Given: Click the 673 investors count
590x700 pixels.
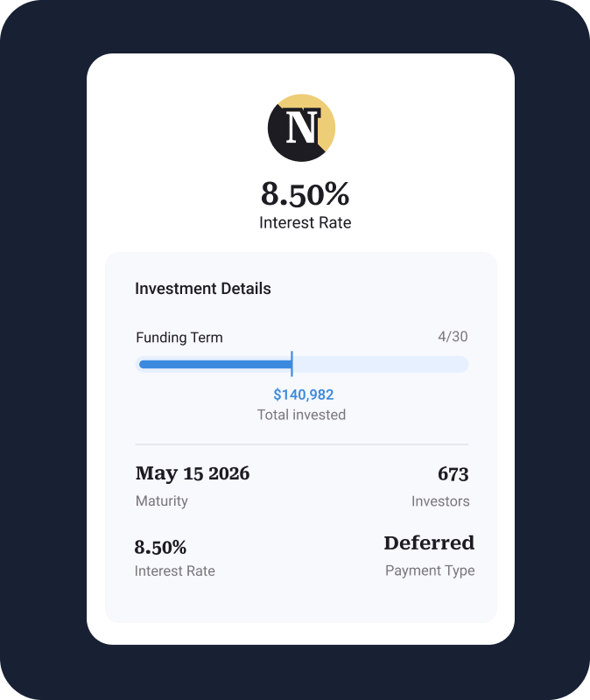Looking at the screenshot, I should [453, 474].
